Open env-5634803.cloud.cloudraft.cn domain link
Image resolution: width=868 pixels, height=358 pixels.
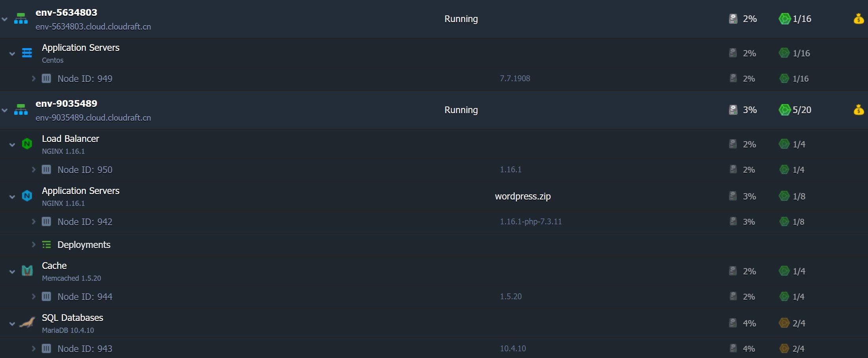(93, 26)
